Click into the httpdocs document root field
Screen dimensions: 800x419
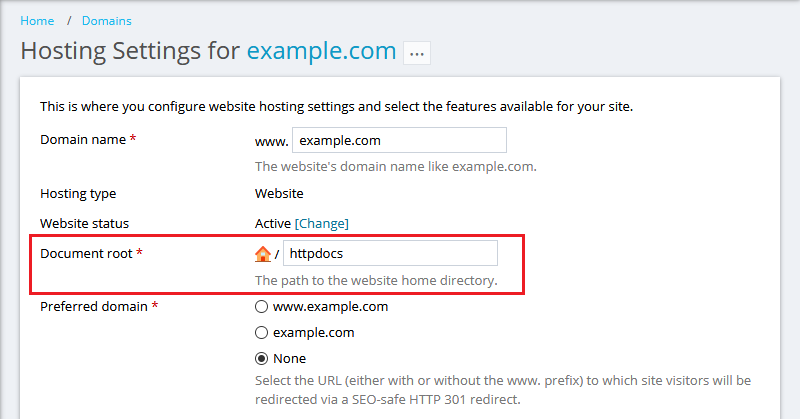click(390, 254)
